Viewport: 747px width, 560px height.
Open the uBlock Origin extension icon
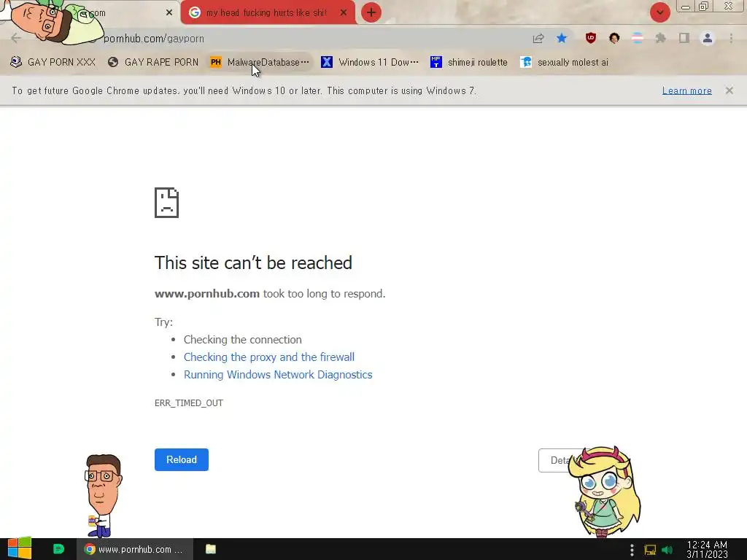coord(591,38)
